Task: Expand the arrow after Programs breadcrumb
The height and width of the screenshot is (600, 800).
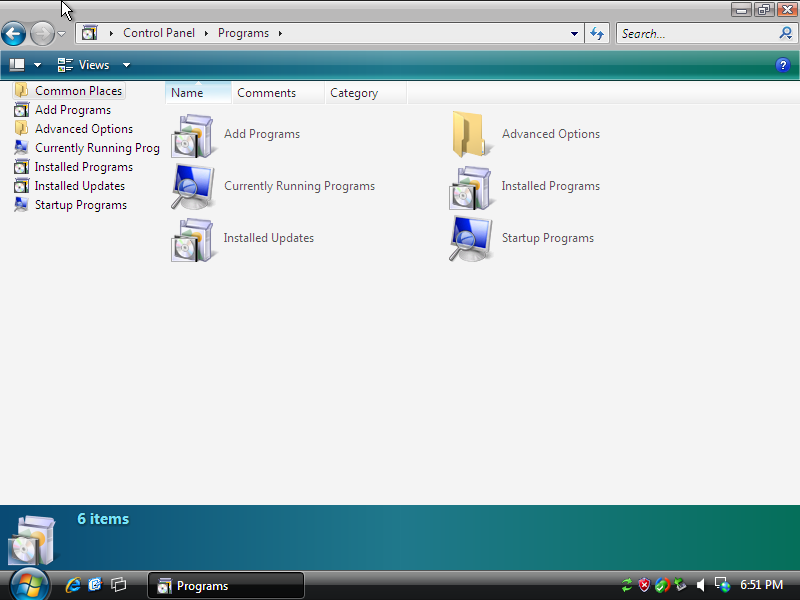Action: pyautogui.click(x=280, y=33)
